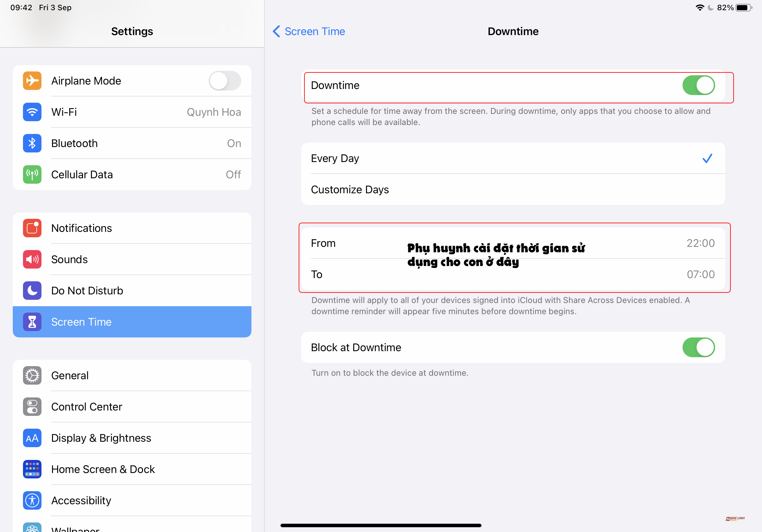Open Customize Days options
This screenshot has width=762, height=532.
(x=350, y=189)
